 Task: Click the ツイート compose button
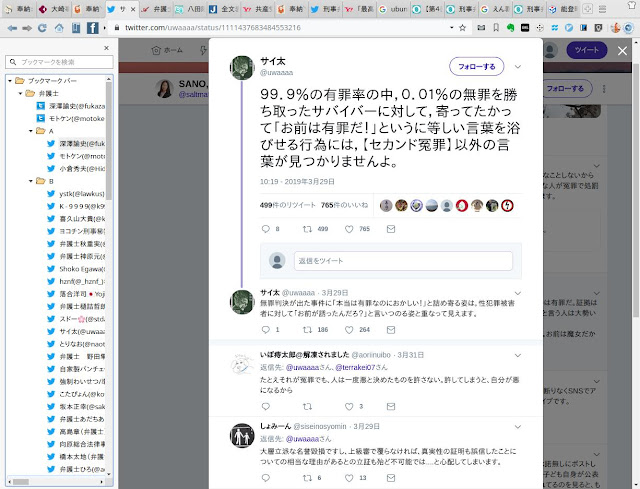(x=587, y=50)
